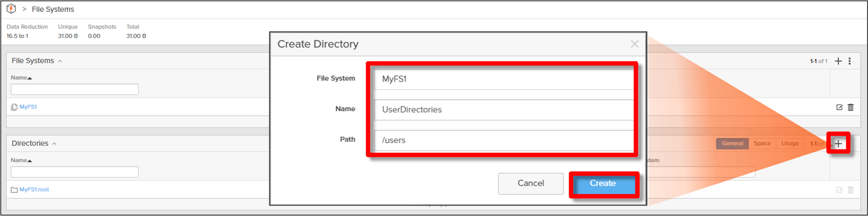This screenshot has height=216, width=868.
Task: Close the Create Directory dialog
Action: coord(635,44)
